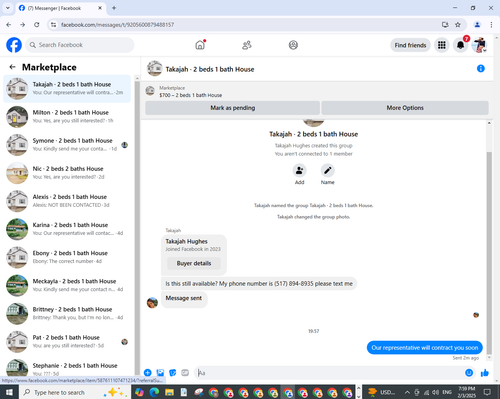Viewport: 500px width, 399px height.
Task: Open File Explorer from taskbar
Action: tap(169, 392)
